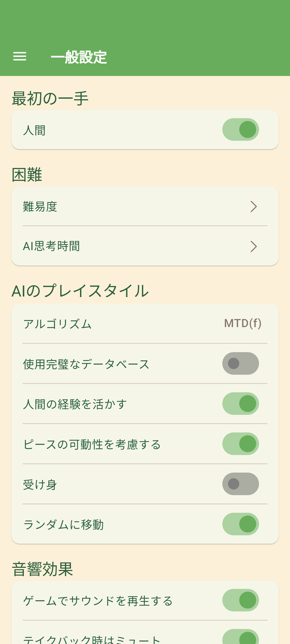Toggle ピースの可動性を考慮する switch
This screenshot has height=644, width=290.
click(240, 444)
